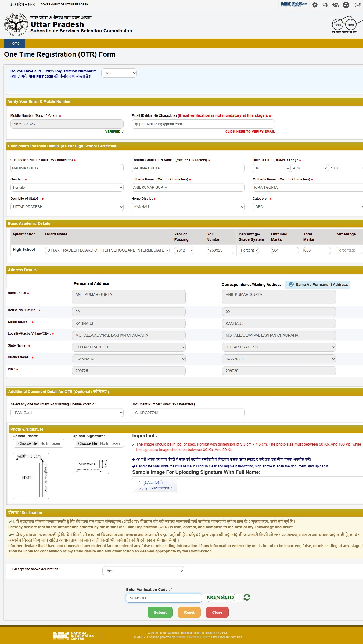Expand the Gender dropdown
Viewport: 363px width, 644px height.
point(67,187)
